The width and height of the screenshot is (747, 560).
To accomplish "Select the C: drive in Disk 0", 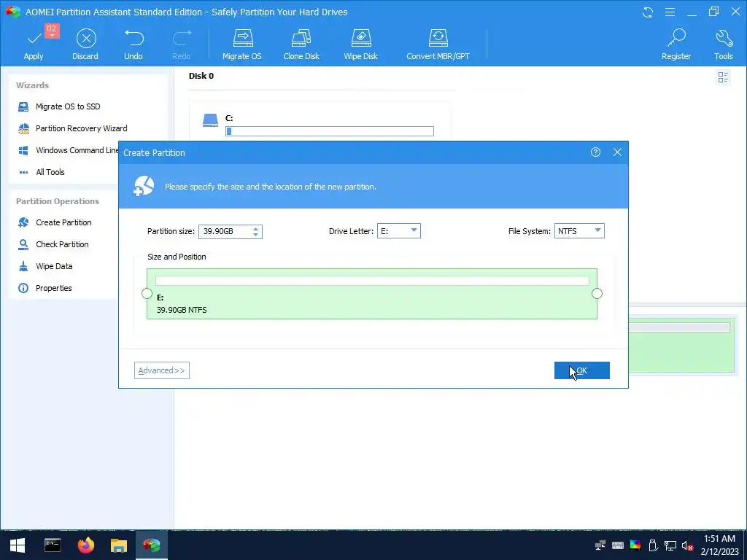I will 320,122.
